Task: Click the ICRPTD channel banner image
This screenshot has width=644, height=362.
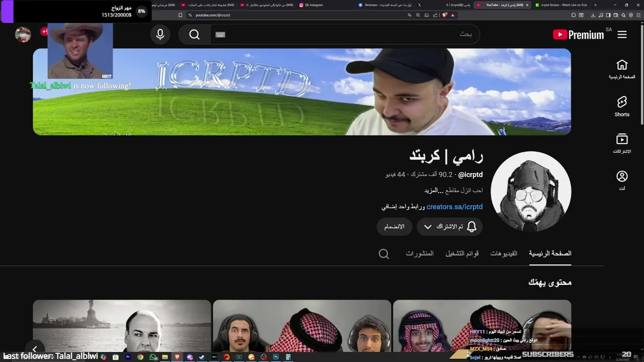Action: coord(302,92)
